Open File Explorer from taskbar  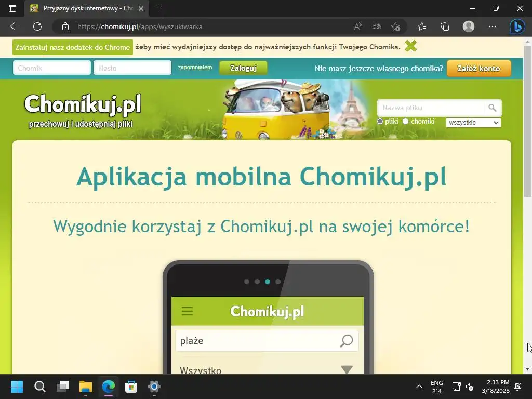point(86,387)
